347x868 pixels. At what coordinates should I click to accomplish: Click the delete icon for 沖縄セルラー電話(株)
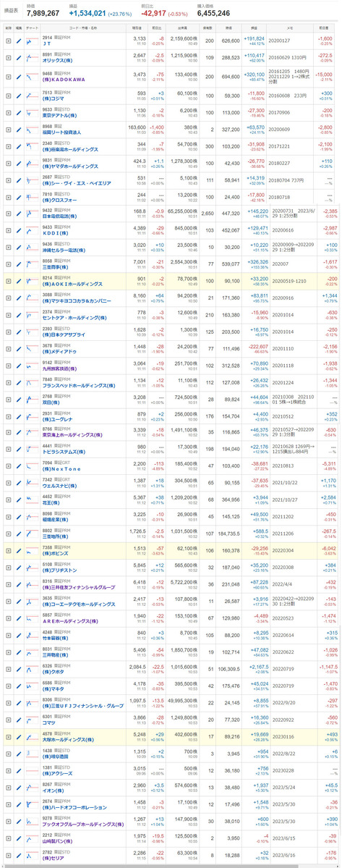coord(8,247)
